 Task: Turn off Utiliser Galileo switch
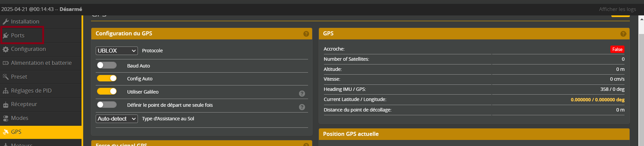[106, 91]
